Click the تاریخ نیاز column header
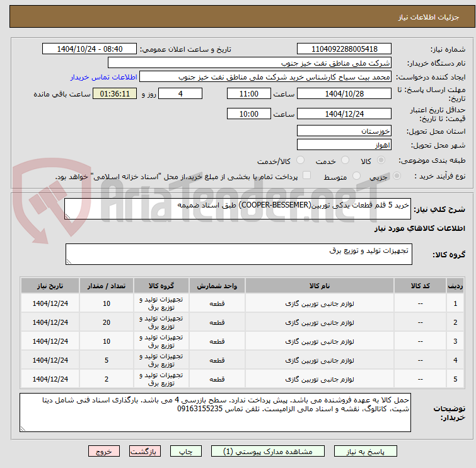The width and height of the screenshot is (476, 468). coord(50,286)
